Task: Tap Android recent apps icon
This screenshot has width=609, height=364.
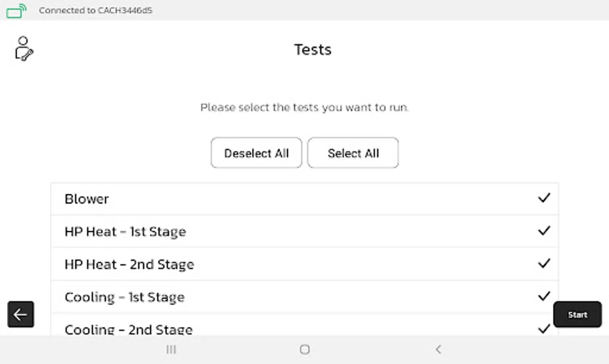Action: [171, 349]
